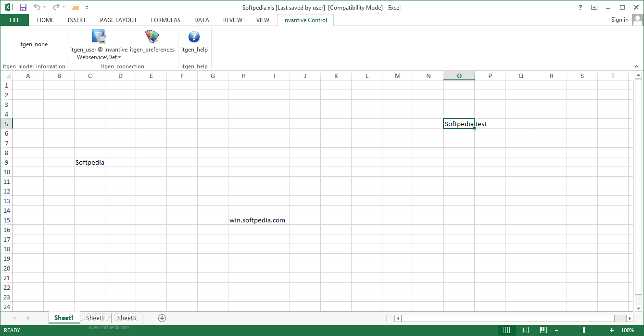Viewport: 644px width, 336px height.
Task: Collapse the ribbon with the chevron arrow
Action: [x=637, y=66]
